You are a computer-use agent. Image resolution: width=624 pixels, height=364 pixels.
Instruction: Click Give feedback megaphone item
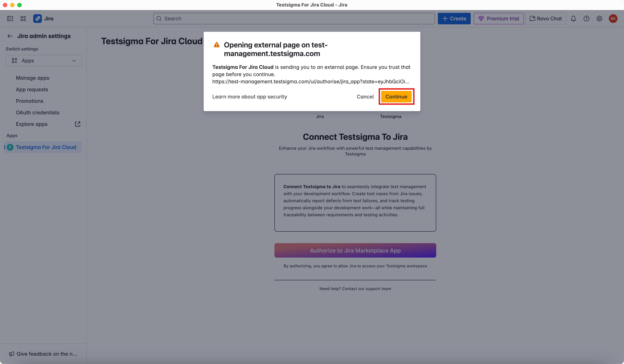(43, 354)
